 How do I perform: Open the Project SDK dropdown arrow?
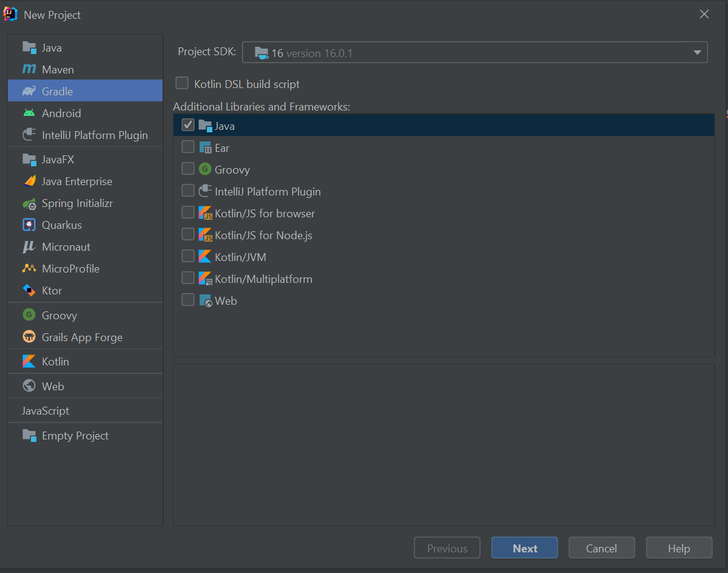click(697, 53)
